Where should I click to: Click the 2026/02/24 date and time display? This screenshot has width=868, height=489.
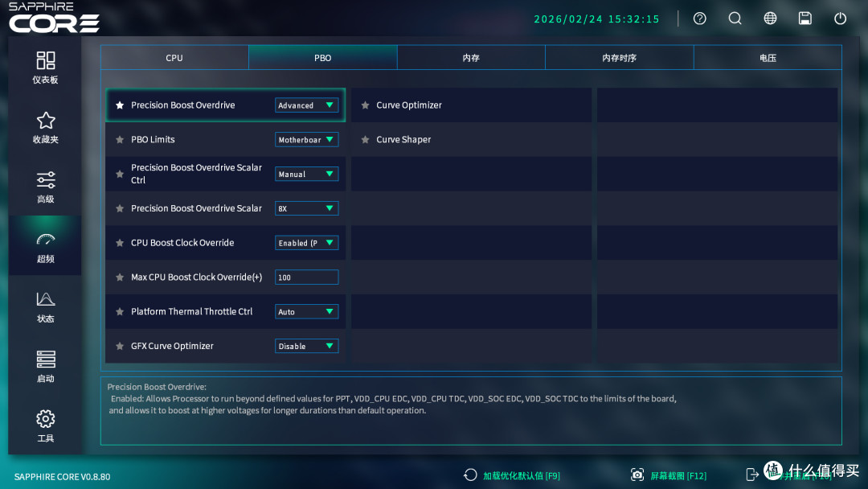point(596,18)
